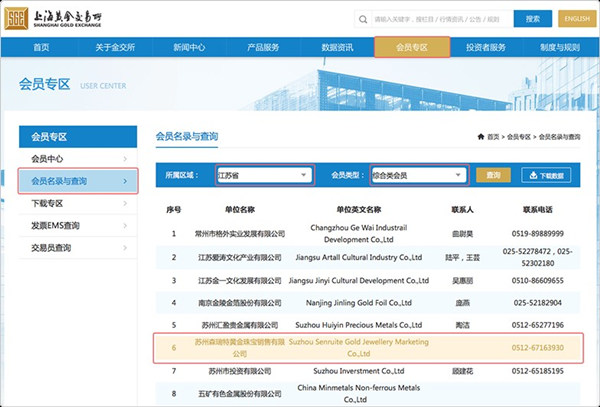Open the 制度与规则 navigation tab
The width and height of the screenshot is (600, 407).
[x=560, y=47]
